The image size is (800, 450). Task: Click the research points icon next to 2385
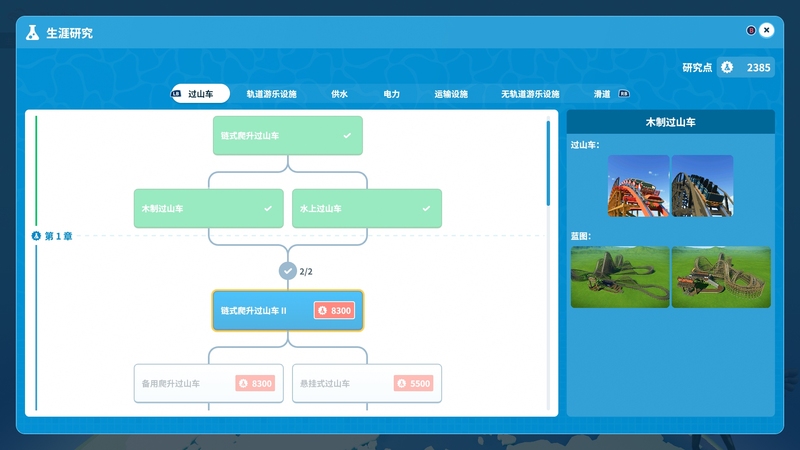(727, 68)
